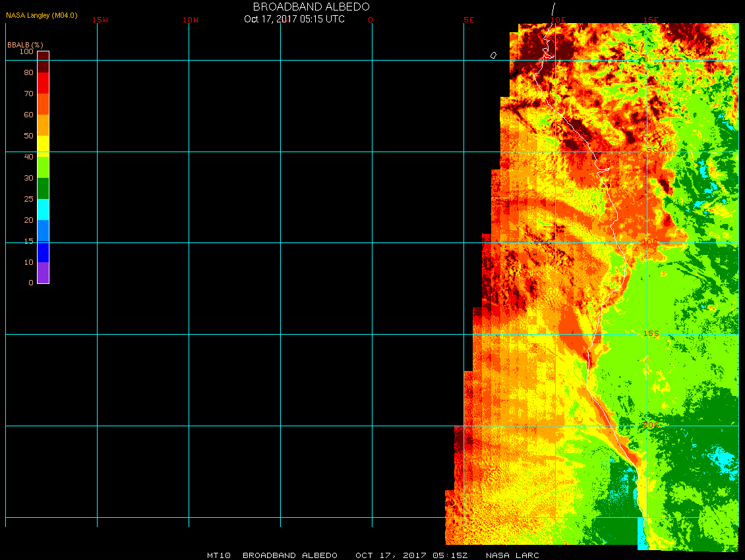Select the cyan 20-25 legend swatch
Screen dimensions: 745x560
44,210
